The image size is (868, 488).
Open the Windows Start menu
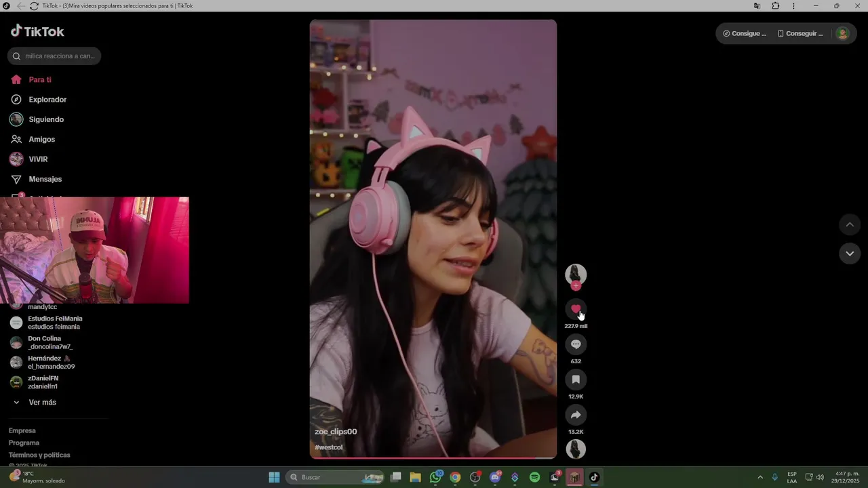coord(274,477)
